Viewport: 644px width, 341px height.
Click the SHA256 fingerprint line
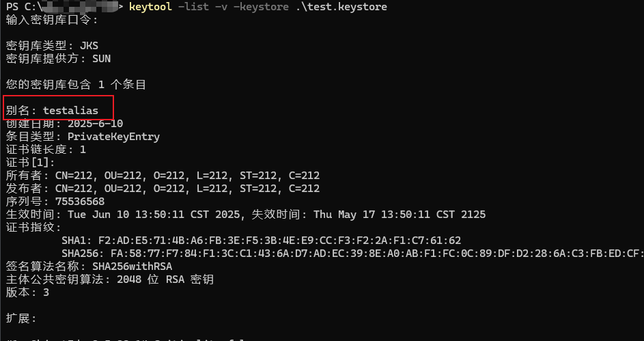point(353,254)
